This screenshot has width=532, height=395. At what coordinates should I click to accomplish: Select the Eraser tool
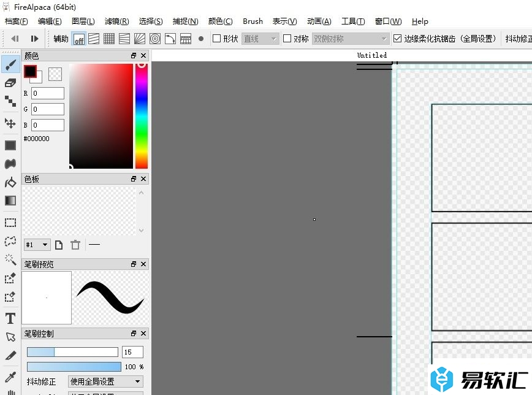coord(10,83)
